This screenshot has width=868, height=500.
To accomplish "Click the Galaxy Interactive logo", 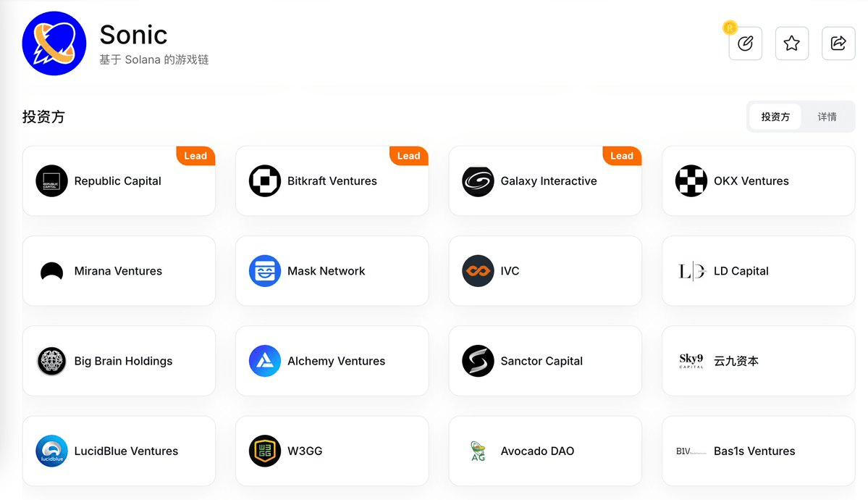I will tap(478, 180).
